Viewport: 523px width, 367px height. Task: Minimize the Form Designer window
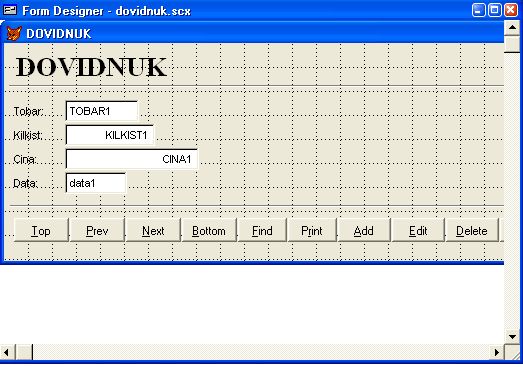(x=479, y=10)
